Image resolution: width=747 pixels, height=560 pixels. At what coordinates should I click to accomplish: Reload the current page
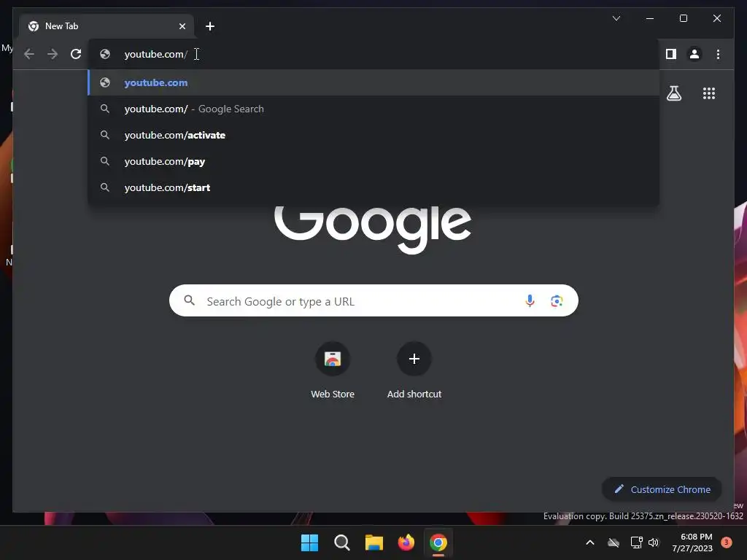tap(76, 54)
